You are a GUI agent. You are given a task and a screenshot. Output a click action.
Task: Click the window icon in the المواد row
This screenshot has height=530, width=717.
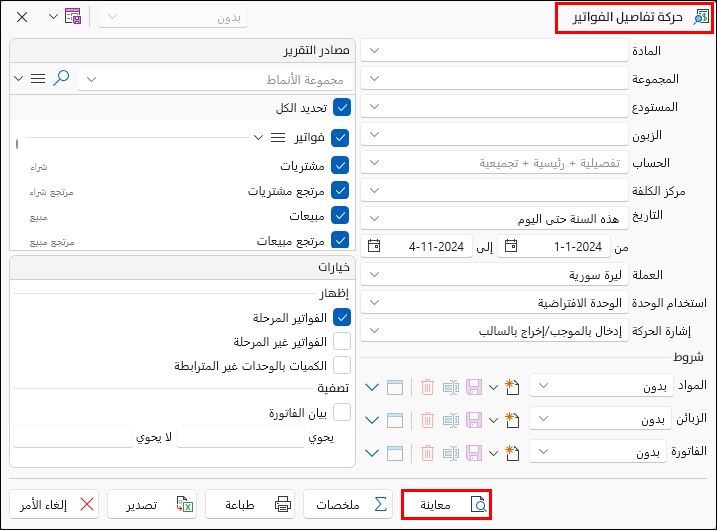(x=395, y=387)
